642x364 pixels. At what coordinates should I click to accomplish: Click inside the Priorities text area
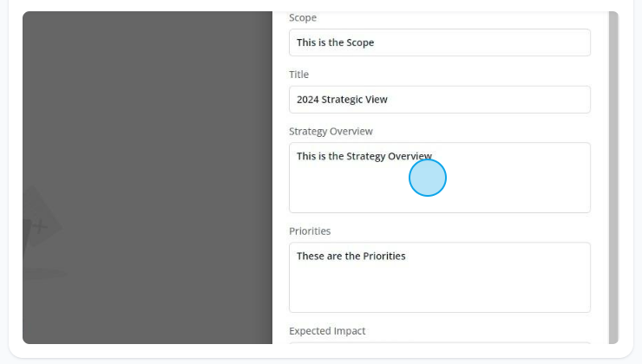(x=440, y=277)
